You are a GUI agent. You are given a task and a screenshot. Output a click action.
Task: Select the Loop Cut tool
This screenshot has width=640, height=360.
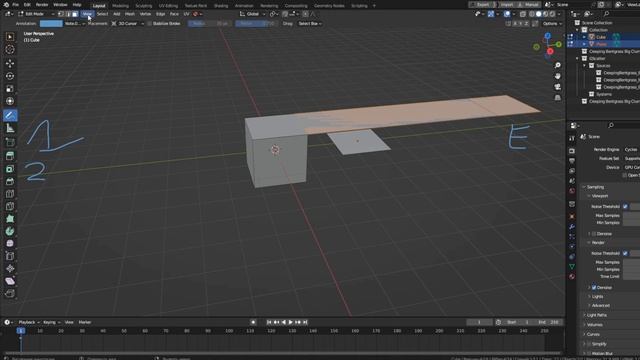(x=10, y=194)
